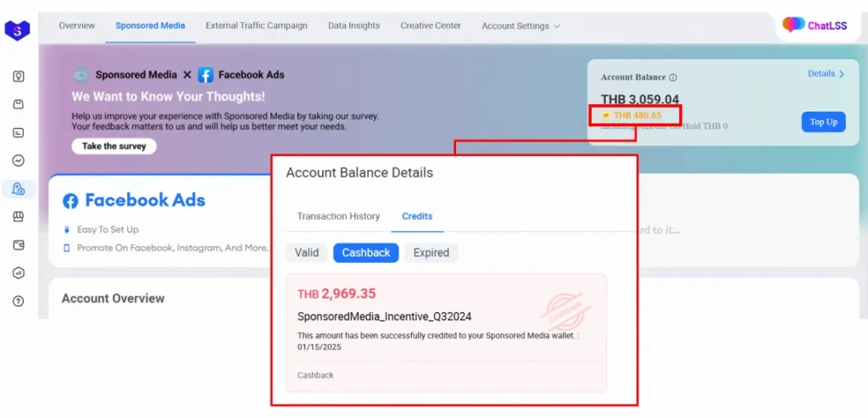Click SponsoredMedia_Incentive_Q32024 entry title
Image resolution: width=868 pixels, height=418 pixels.
(x=384, y=317)
